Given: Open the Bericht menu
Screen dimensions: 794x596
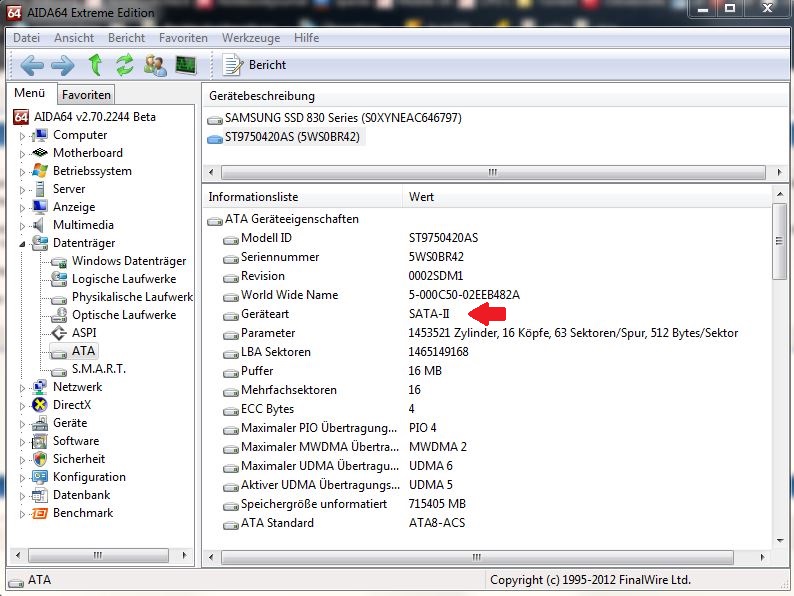Looking at the screenshot, I should (x=126, y=38).
